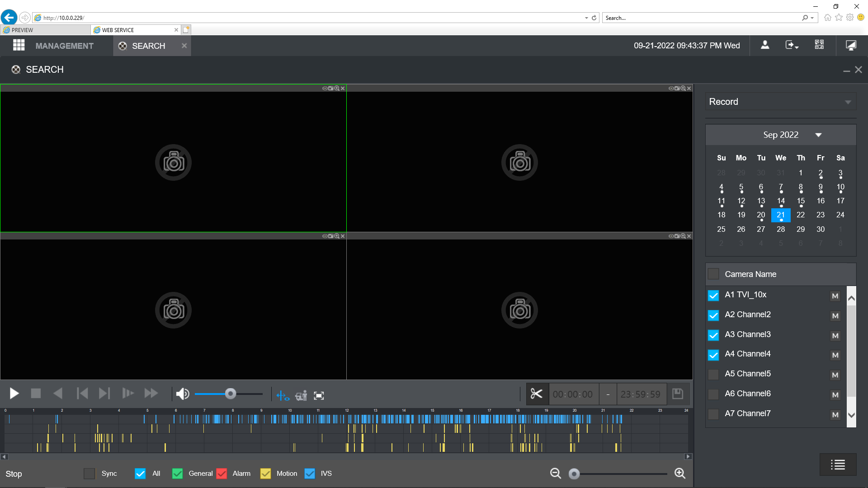Open the display output monitor icon

(851, 45)
